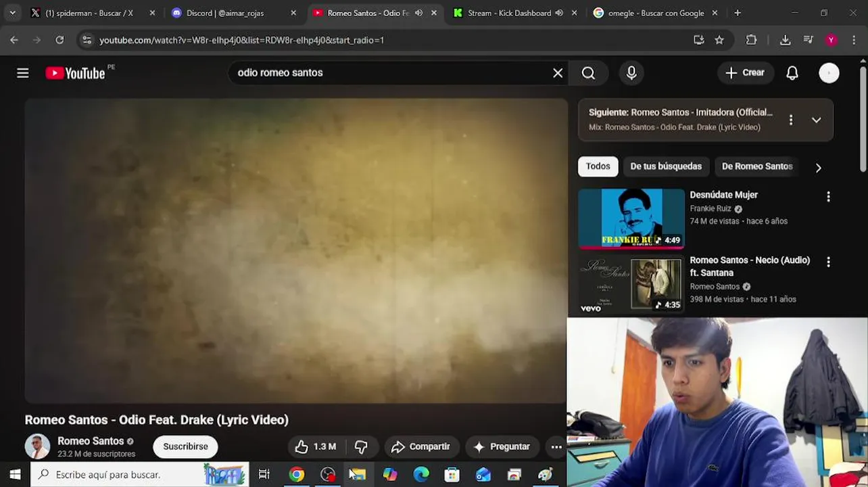Open Microsoft Edge from taskbar
The width and height of the screenshot is (868, 487).
tap(421, 474)
